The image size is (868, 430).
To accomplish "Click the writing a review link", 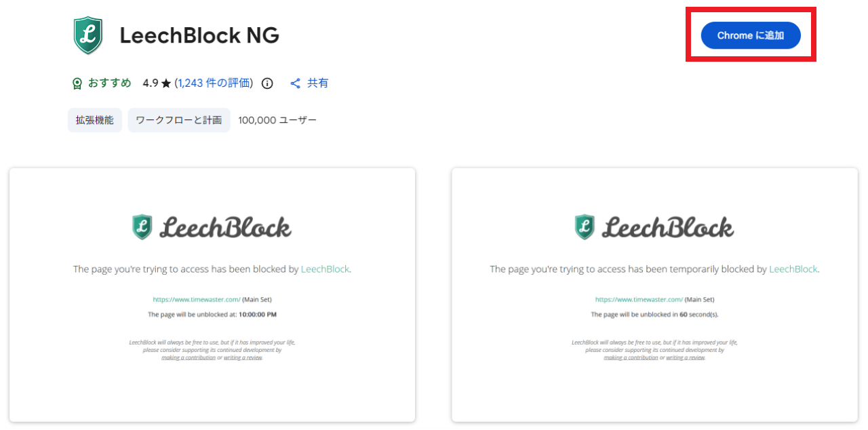I will click(x=243, y=357).
